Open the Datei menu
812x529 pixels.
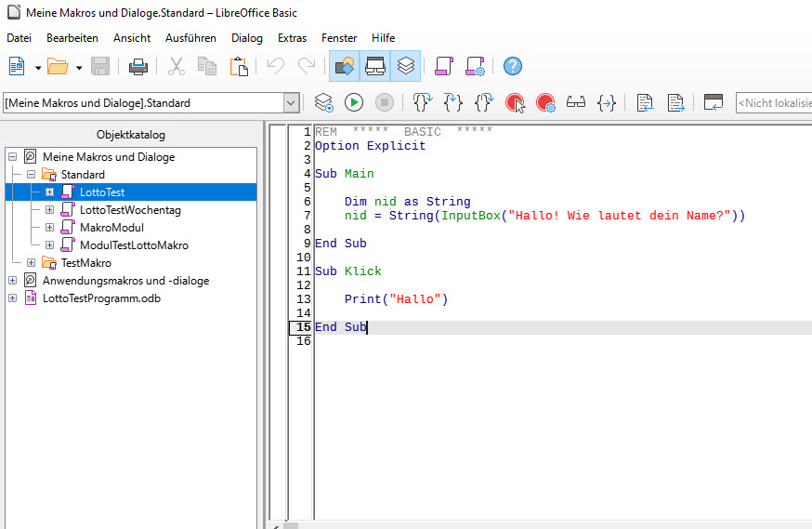click(x=20, y=38)
